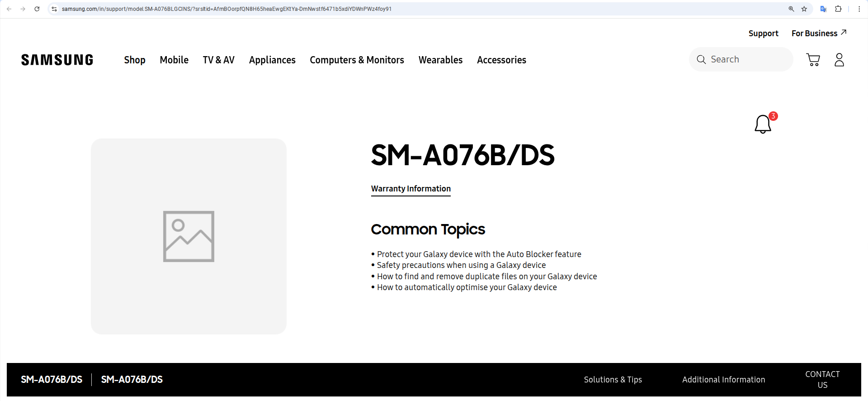Click the product image placeholder

(189, 236)
